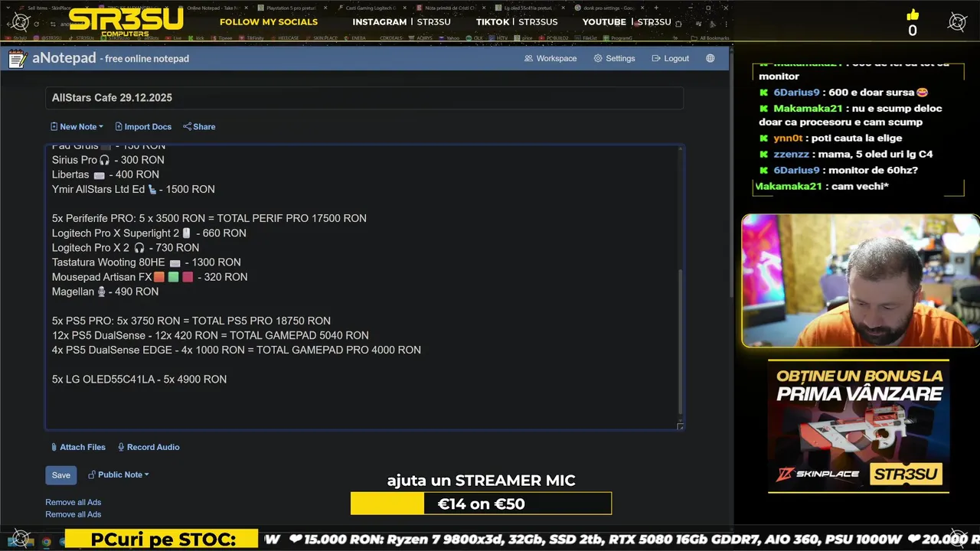The width and height of the screenshot is (980, 551).
Task: Click the green square emoji after Artisan FX
Action: [174, 278]
